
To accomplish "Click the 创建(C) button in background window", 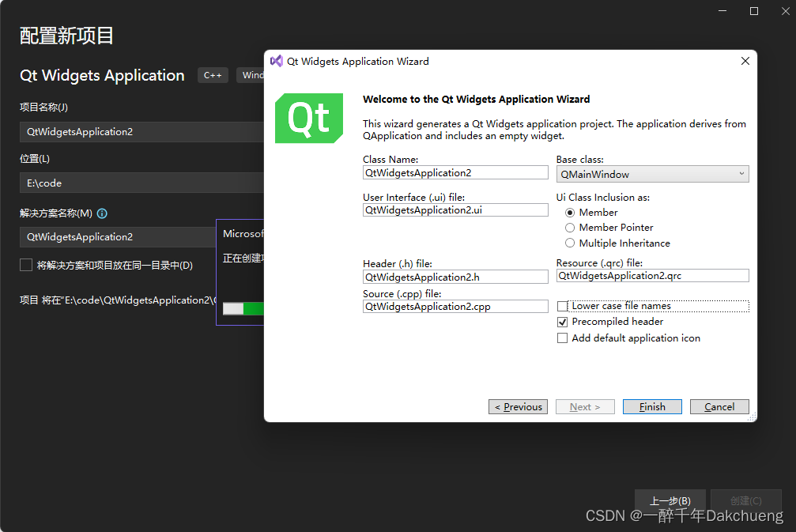I will click(x=745, y=500).
